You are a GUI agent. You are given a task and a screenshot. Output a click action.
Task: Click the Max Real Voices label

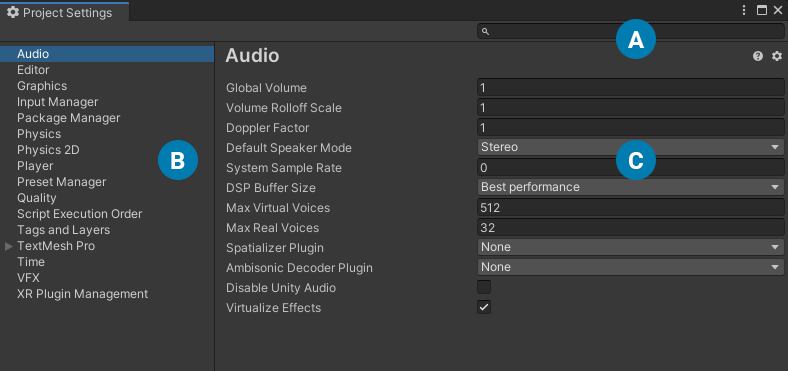[x=272, y=228]
